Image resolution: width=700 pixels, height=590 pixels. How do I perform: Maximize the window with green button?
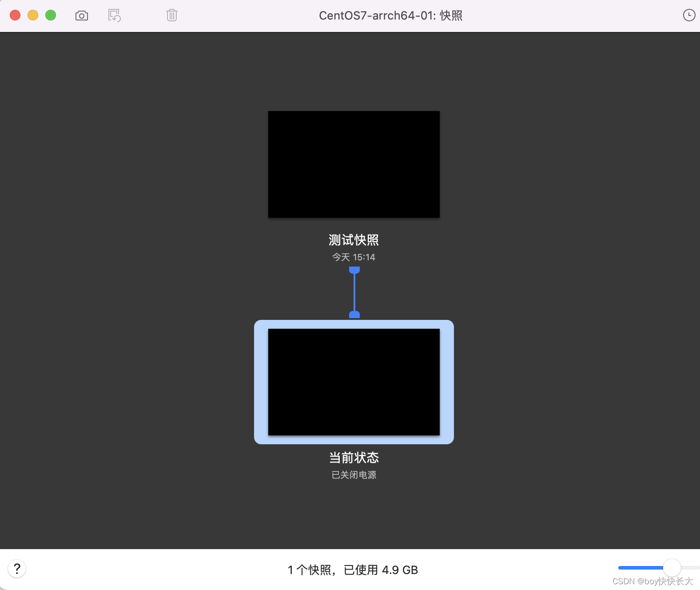(x=51, y=15)
